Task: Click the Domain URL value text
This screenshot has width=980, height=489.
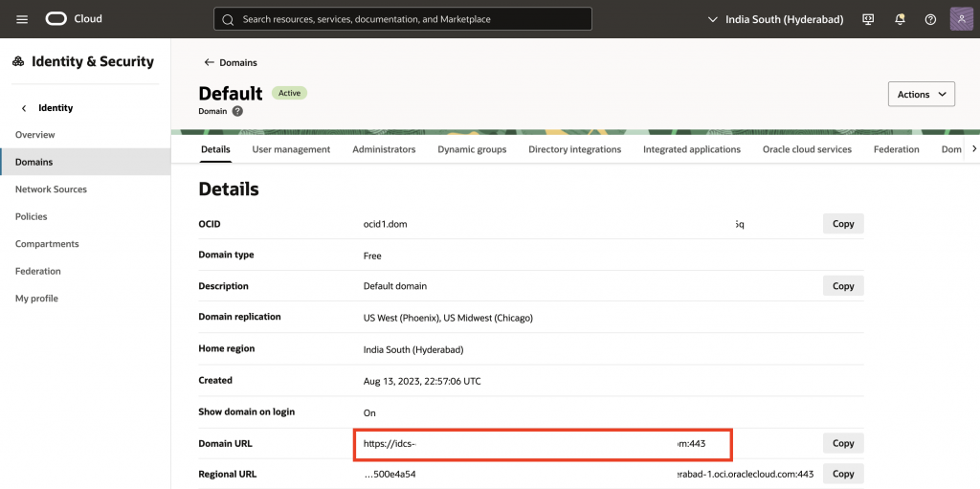Action: [x=534, y=444]
